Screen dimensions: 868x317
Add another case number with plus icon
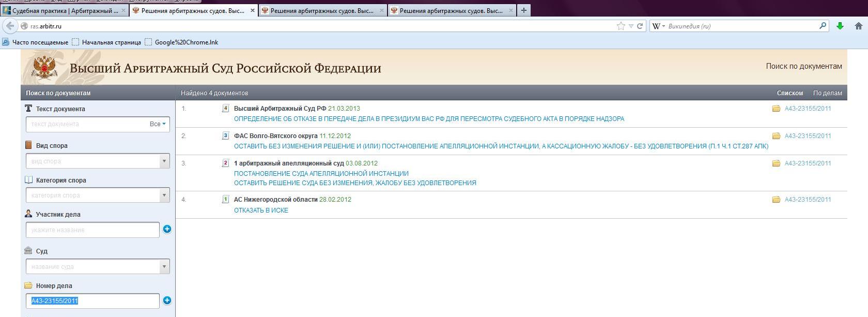click(167, 300)
